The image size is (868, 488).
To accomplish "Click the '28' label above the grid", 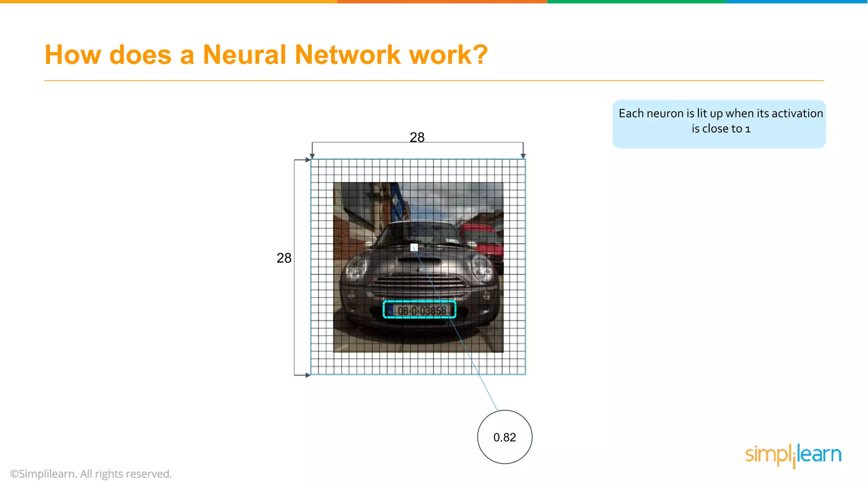I will pyautogui.click(x=417, y=137).
